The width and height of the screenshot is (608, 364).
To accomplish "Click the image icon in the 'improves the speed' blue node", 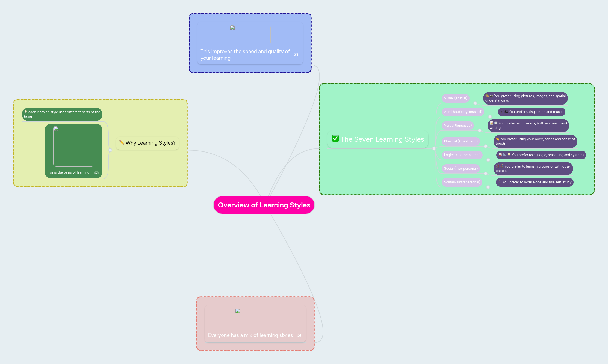I will click(296, 55).
